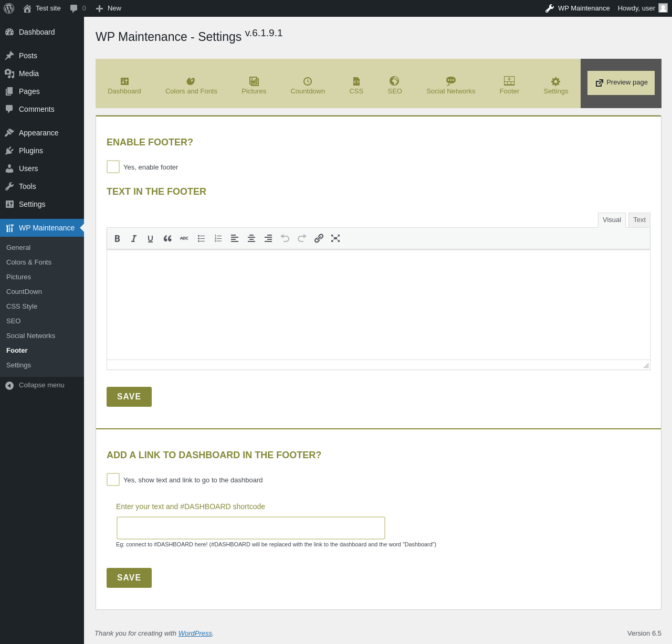Toggle bold formatting in the editor

coord(117,238)
